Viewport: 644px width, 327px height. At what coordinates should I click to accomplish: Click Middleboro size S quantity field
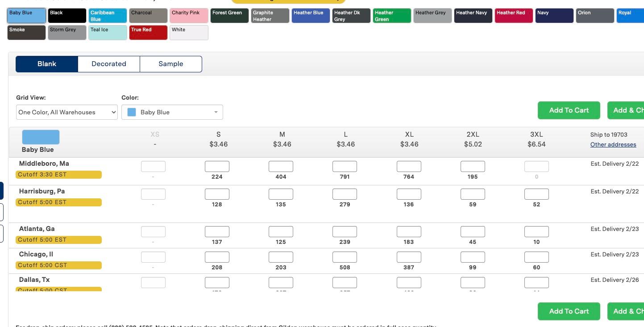pos(217,167)
